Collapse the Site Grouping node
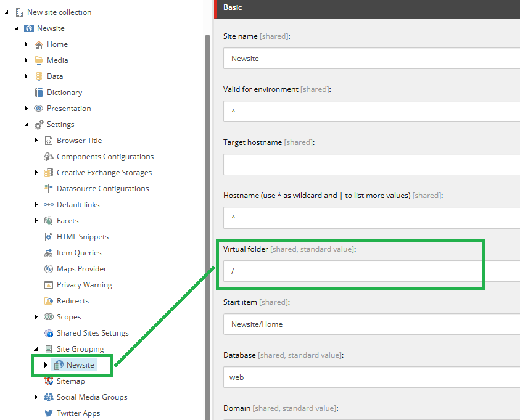The image size is (520, 420). pyautogui.click(x=36, y=349)
